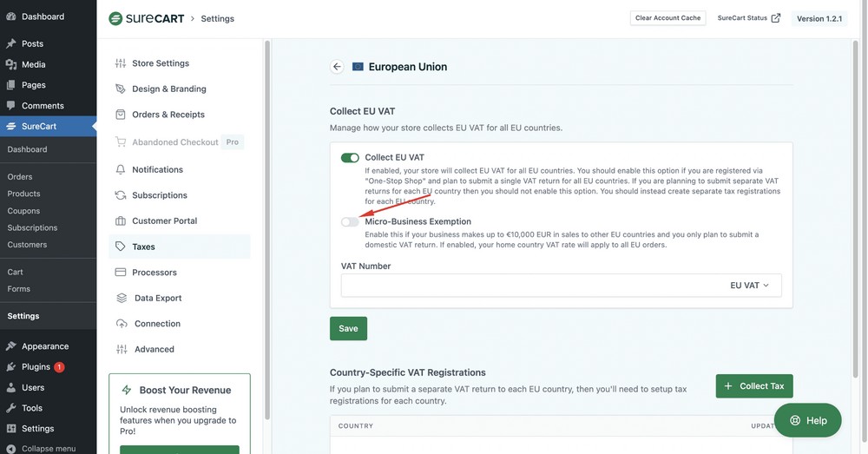Click the Clear Account Cache button
The height and width of the screenshot is (454, 868).
coord(667,17)
